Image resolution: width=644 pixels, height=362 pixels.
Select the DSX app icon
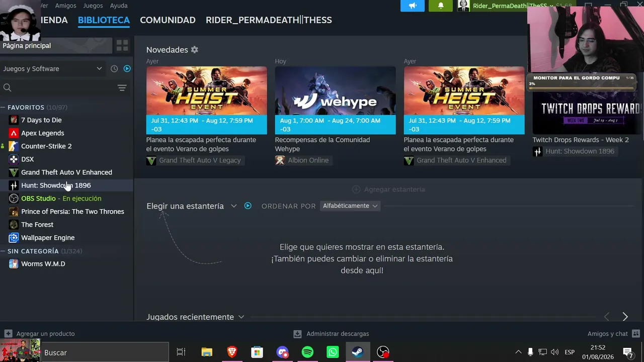[14, 159]
